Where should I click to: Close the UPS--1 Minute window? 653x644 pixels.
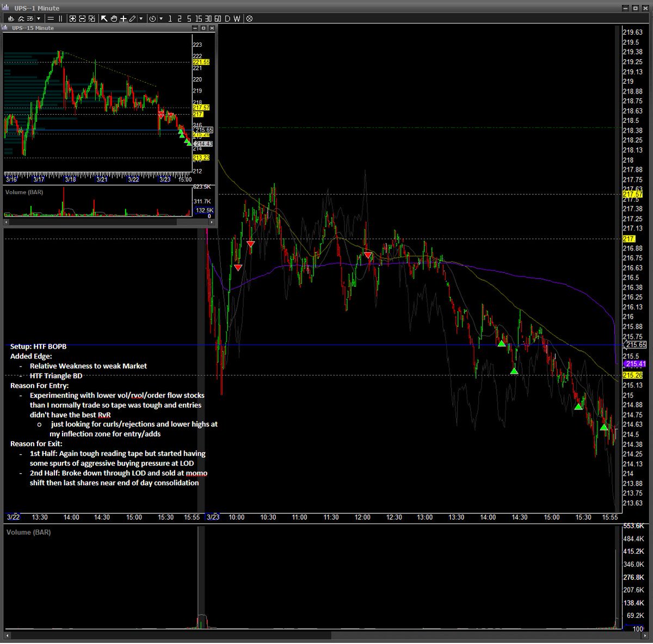(x=645, y=8)
